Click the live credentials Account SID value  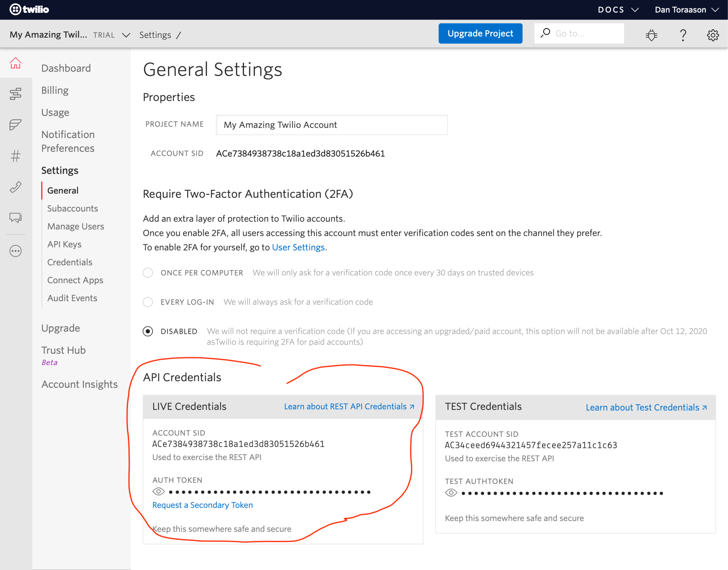click(x=238, y=444)
